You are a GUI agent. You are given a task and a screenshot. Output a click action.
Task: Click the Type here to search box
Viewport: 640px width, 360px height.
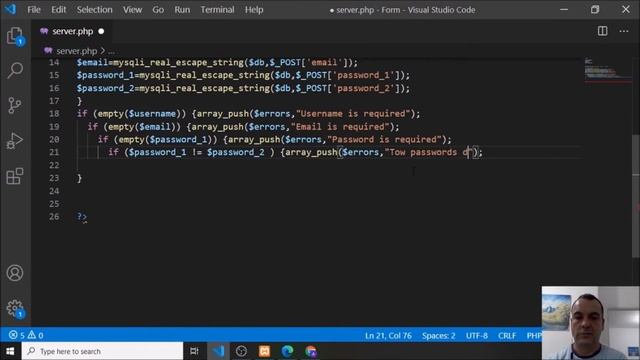pos(102,351)
